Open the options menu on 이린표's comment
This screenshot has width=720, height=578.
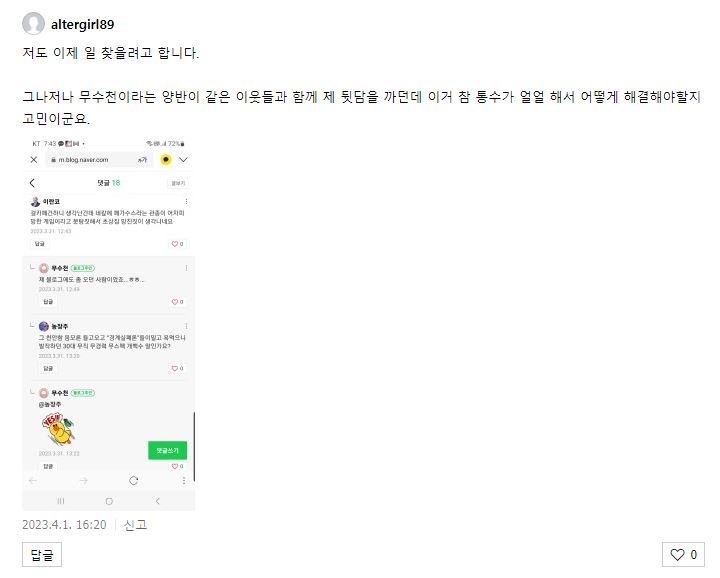pyautogui.click(x=186, y=202)
